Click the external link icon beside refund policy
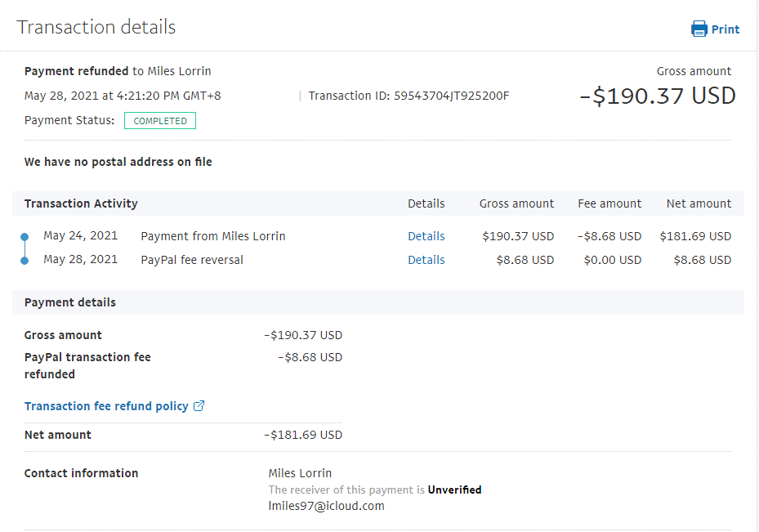 coord(199,406)
